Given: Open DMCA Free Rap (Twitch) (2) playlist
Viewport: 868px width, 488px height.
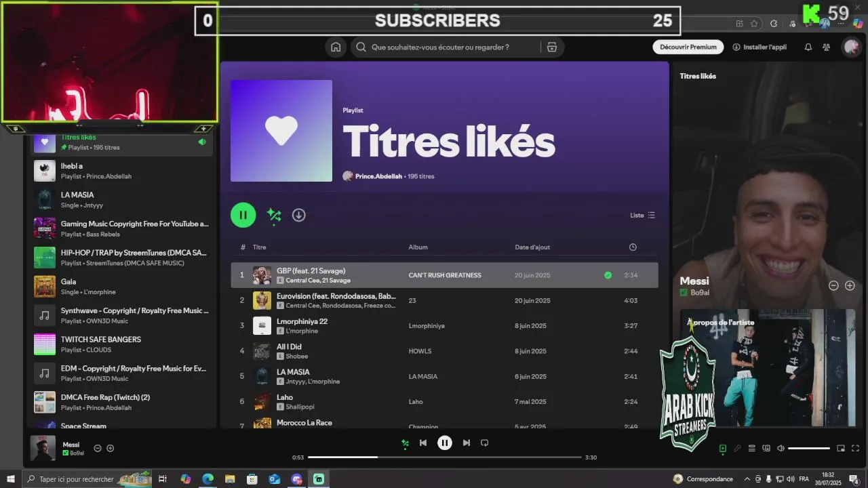Looking at the screenshot, I should [122, 402].
